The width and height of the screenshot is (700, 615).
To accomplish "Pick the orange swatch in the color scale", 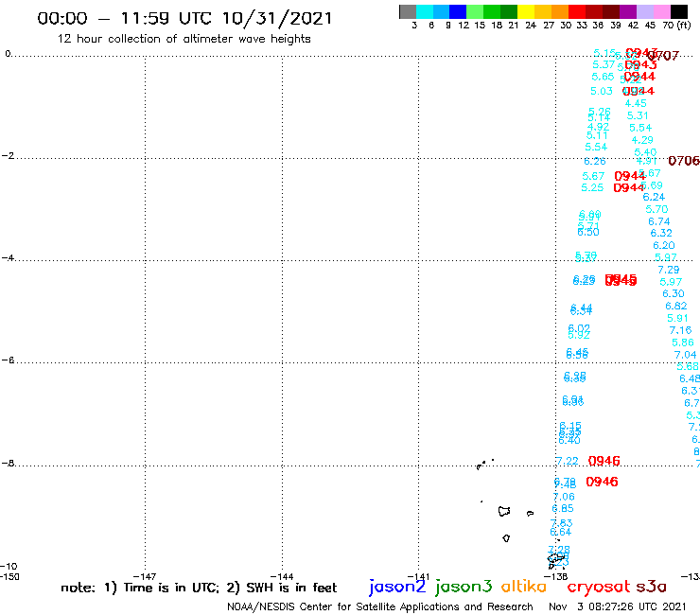I will (x=560, y=11).
